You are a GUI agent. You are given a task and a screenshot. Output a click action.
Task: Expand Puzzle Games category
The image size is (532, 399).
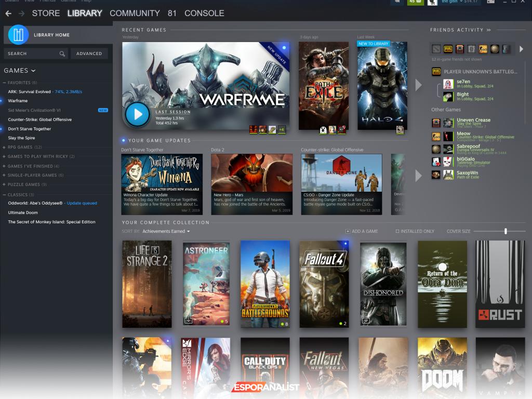click(4, 184)
